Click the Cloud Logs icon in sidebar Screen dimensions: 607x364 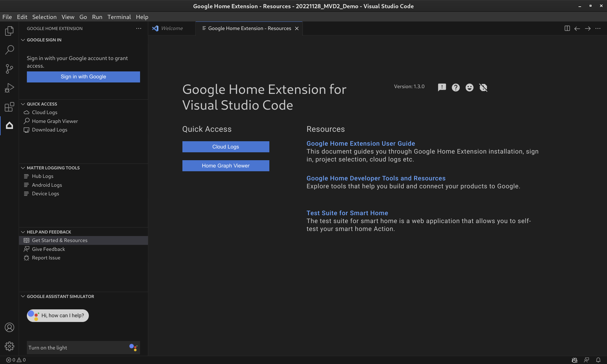pyautogui.click(x=27, y=112)
